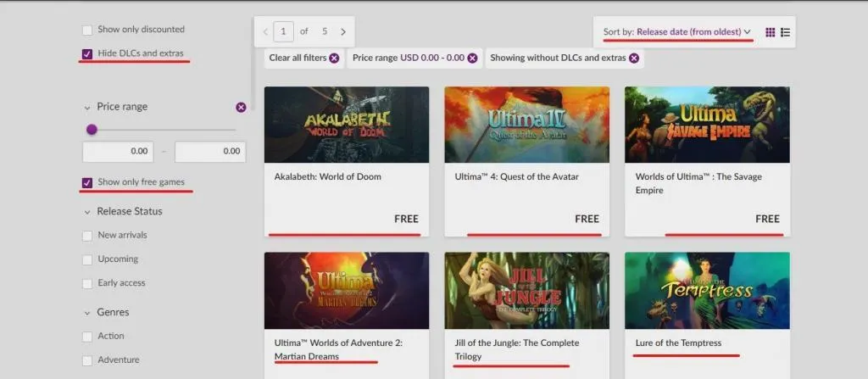Screen dimensions: 868x379
Task: Remove 'Clear all filters' via its X icon
Action: 334,59
